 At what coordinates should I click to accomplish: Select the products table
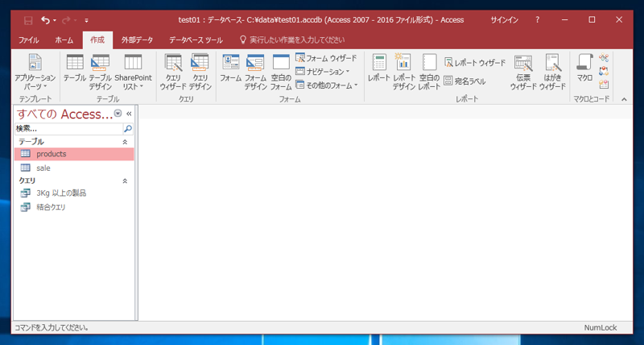point(74,154)
